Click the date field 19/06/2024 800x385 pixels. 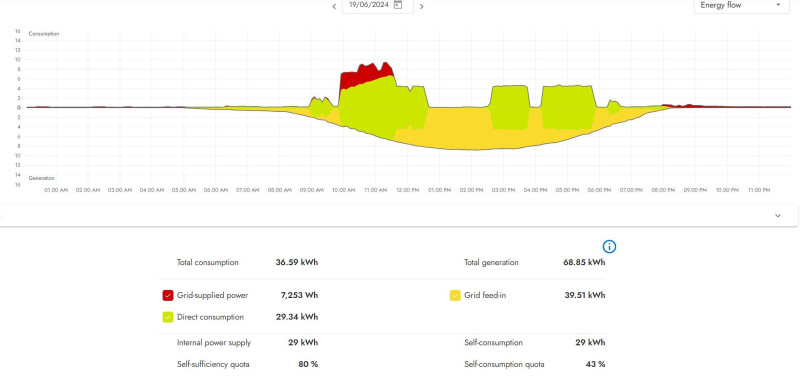point(378,5)
